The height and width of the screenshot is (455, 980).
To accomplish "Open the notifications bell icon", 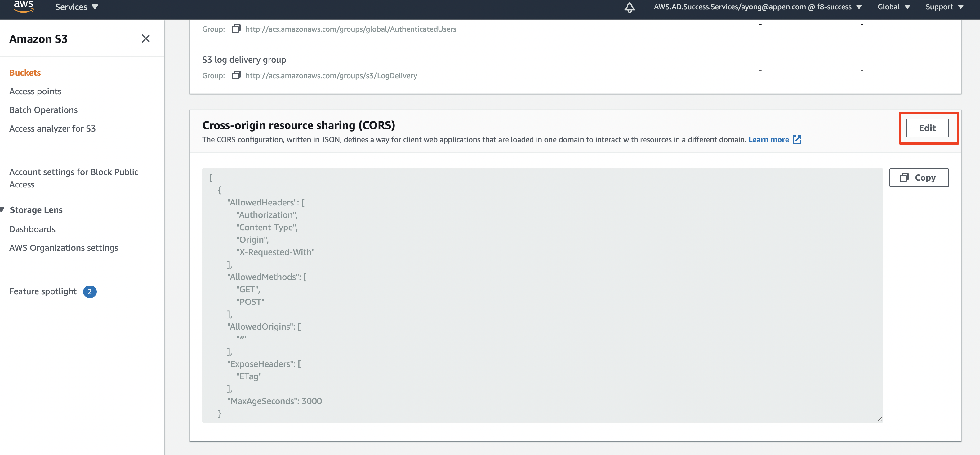I will [630, 7].
